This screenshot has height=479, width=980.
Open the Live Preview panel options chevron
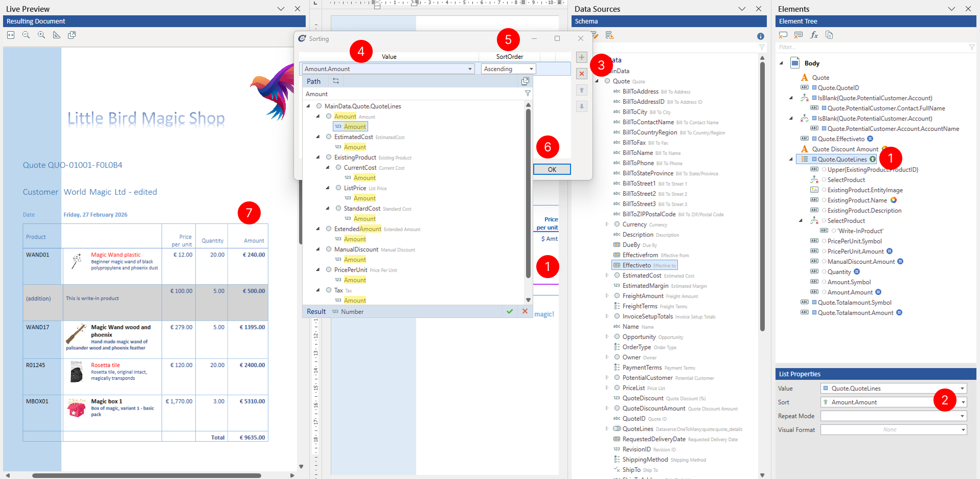281,9
